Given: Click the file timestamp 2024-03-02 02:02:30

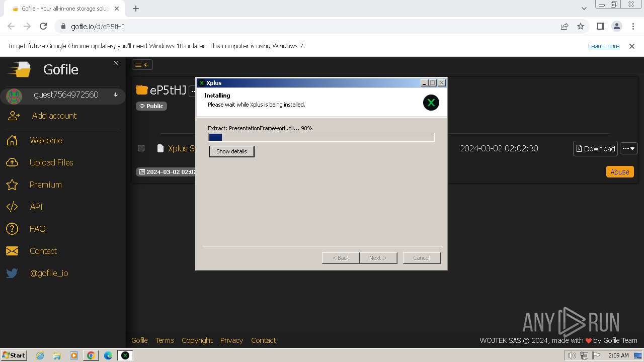Looking at the screenshot, I should [499, 148].
